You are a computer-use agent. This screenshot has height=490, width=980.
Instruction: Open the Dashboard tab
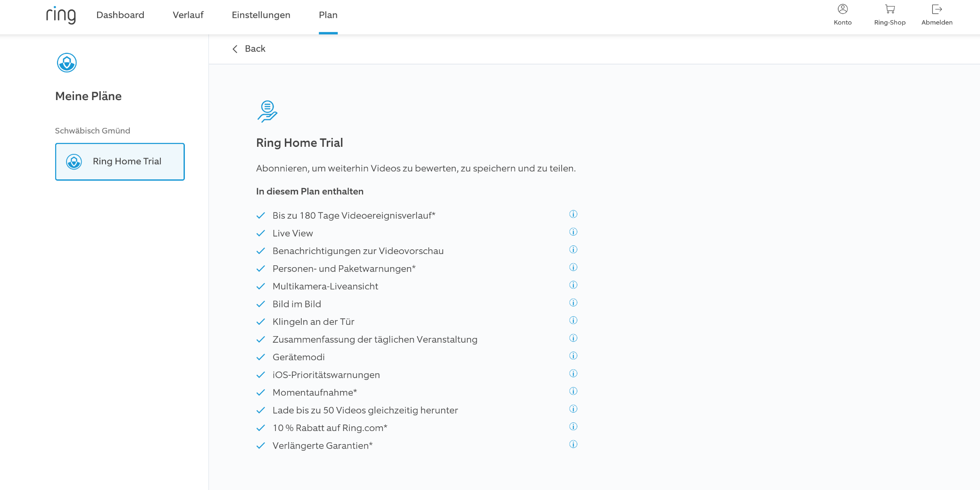120,15
